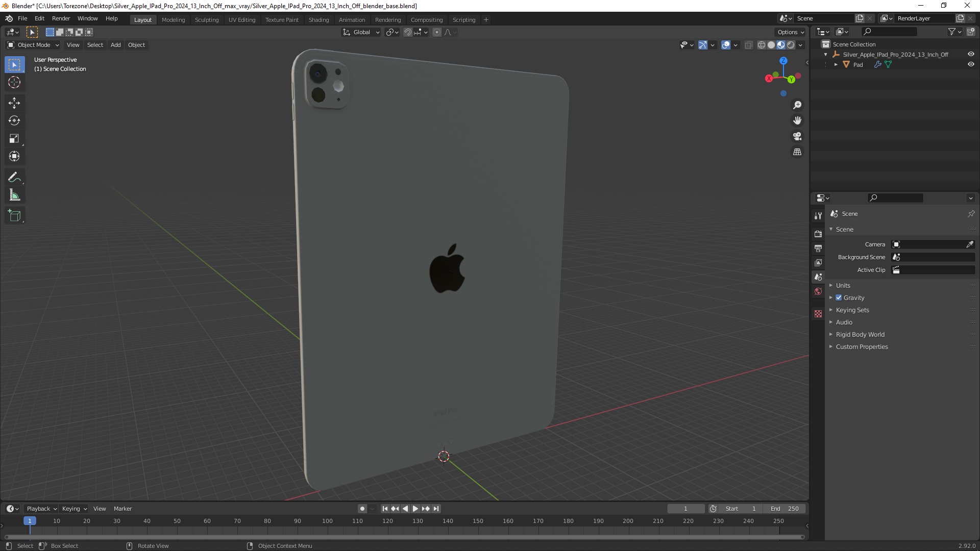This screenshot has width=980, height=551.
Task: Switch to wireframe viewport shading
Action: click(x=762, y=45)
